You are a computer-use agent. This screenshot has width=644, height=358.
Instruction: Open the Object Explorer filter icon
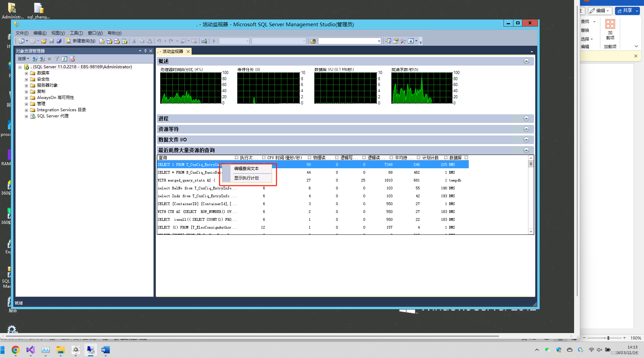[57, 59]
